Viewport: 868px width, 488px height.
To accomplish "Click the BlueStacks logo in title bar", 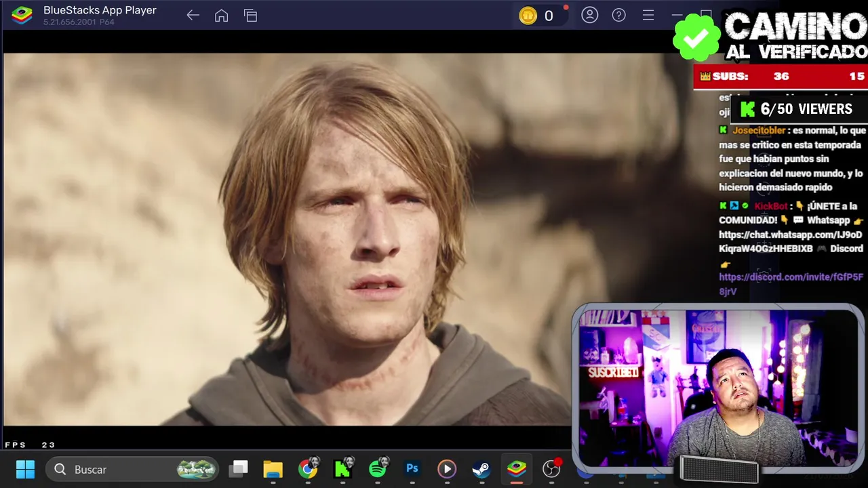I will (22, 15).
